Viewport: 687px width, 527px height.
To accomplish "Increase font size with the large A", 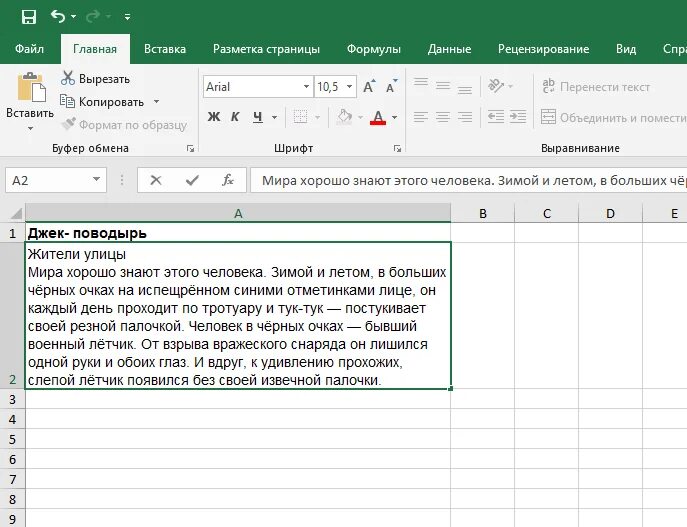I will [x=369, y=86].
